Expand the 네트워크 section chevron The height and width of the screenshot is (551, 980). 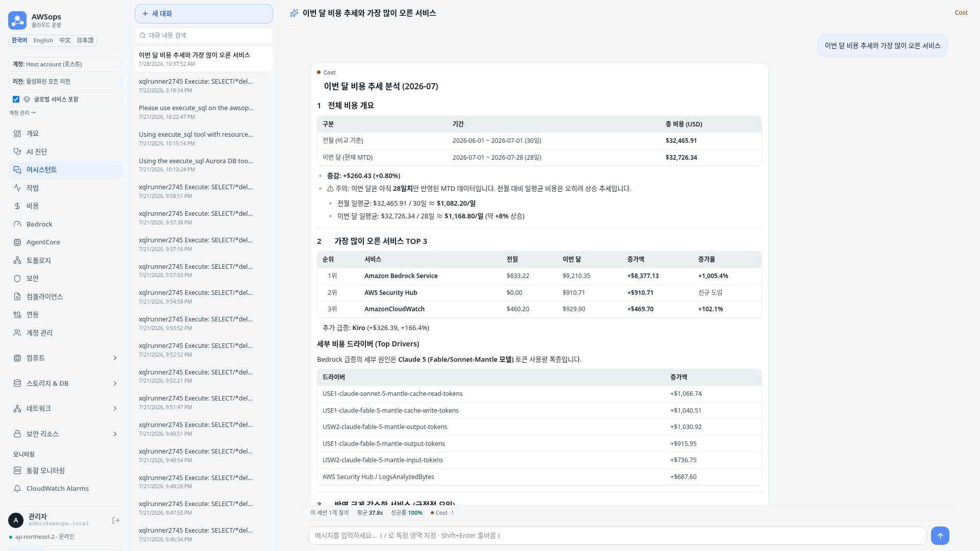(115, 409)
